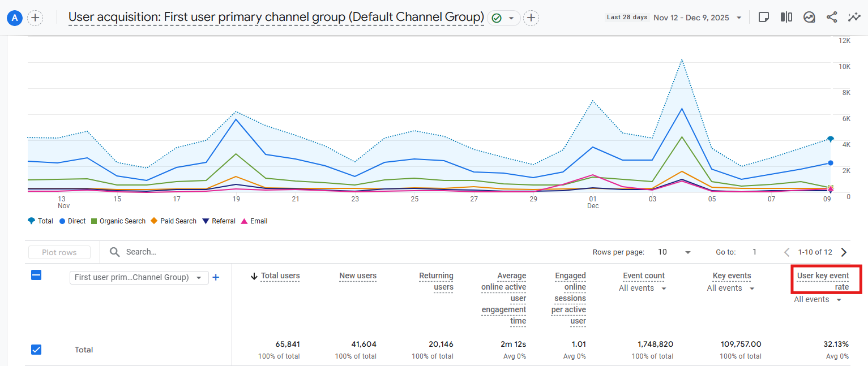Click the report title User acquisition
The image size is (868, 366).
276,18
